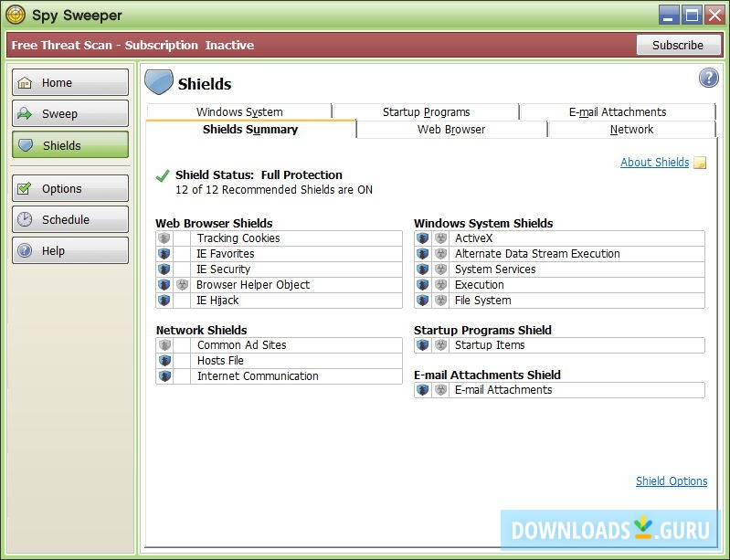730x560 pixels.
Task: Click the biohazard icon for ActiveX
Action: tap(440, 238)
